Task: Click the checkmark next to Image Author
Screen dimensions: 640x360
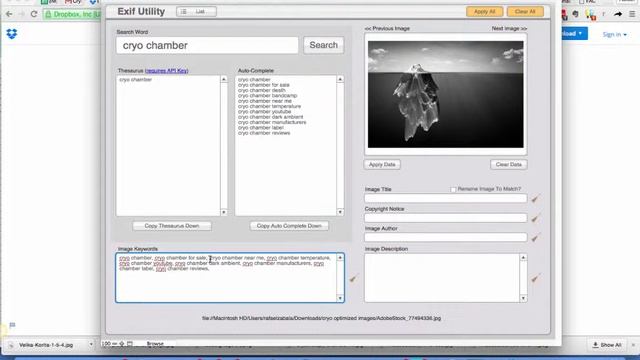Action: tap(535, 238)
